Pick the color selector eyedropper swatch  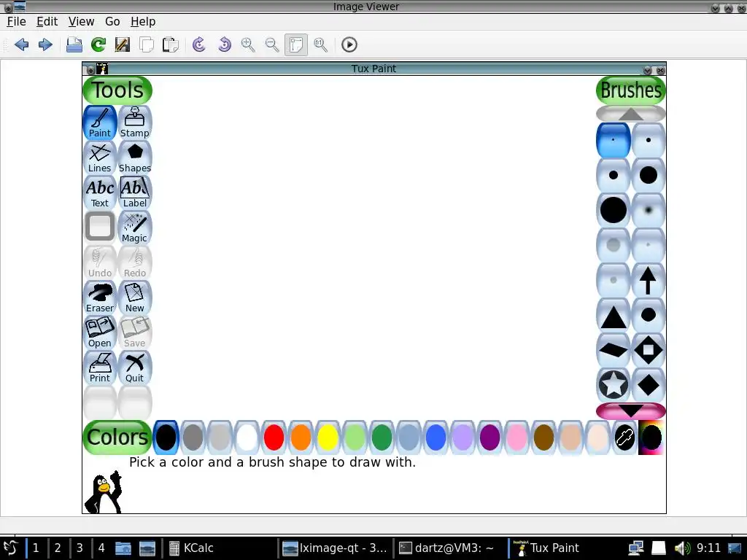[624, 437]
